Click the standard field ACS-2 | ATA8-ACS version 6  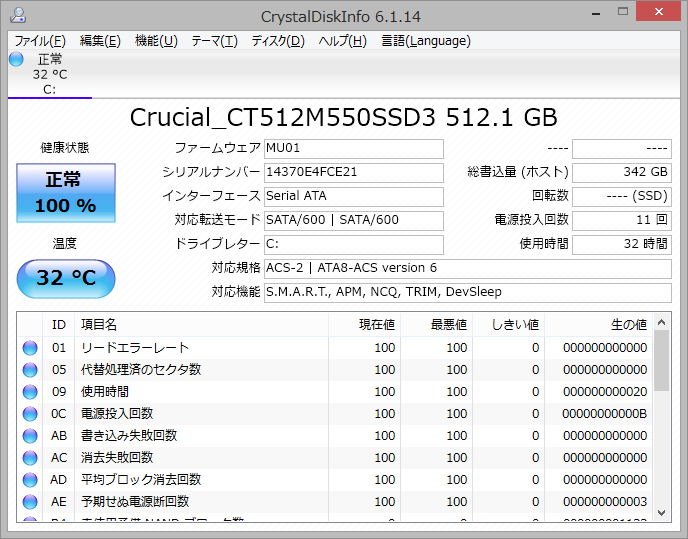point(468,269)
